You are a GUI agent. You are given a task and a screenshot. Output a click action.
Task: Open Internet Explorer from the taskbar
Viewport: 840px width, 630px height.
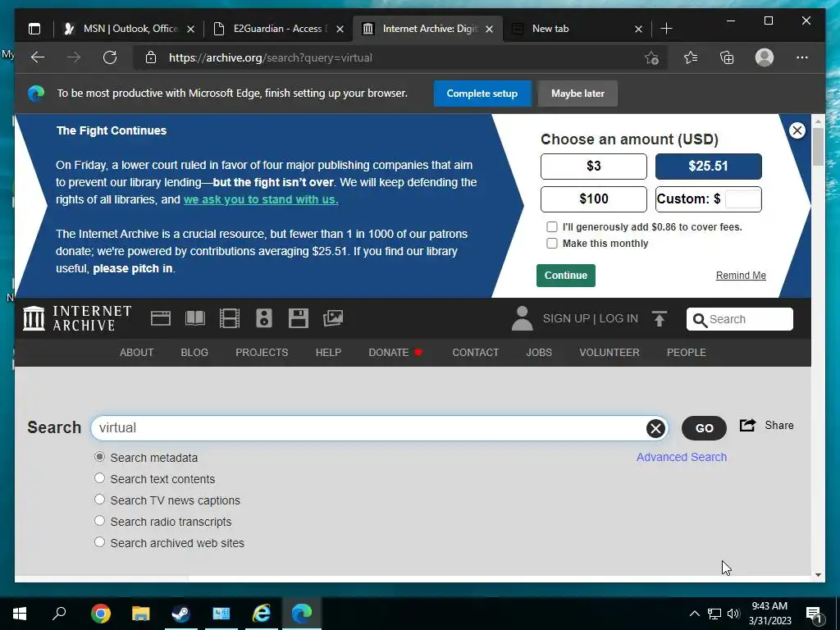[x=262, y=614]
